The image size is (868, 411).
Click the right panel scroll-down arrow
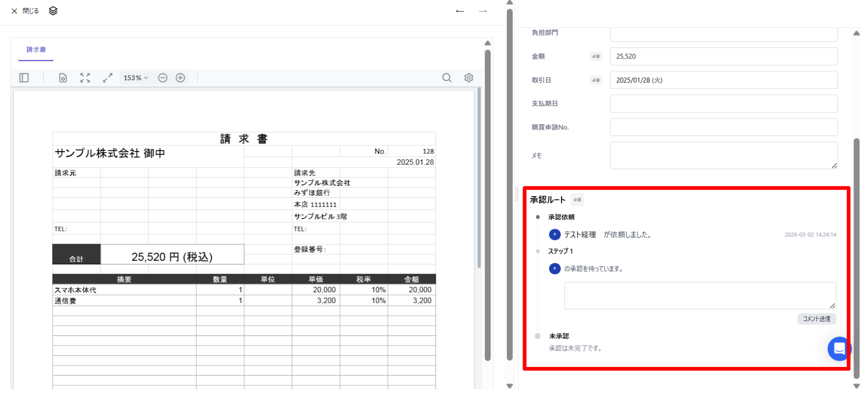(x=856, y=386)
